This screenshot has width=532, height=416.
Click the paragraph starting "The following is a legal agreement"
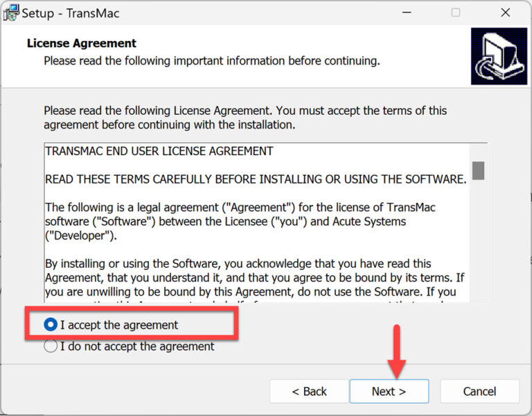[240, 221]
